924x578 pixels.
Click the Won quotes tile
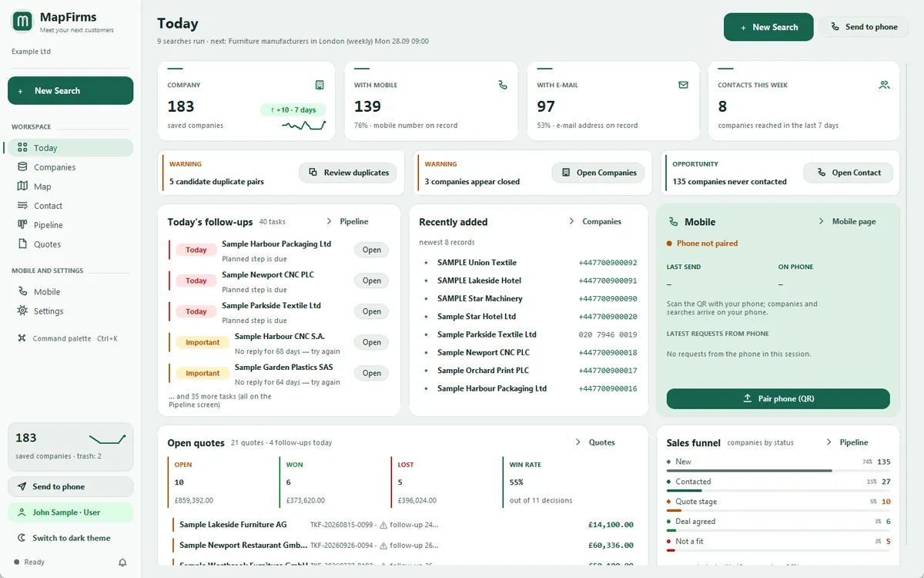[333, 482]
